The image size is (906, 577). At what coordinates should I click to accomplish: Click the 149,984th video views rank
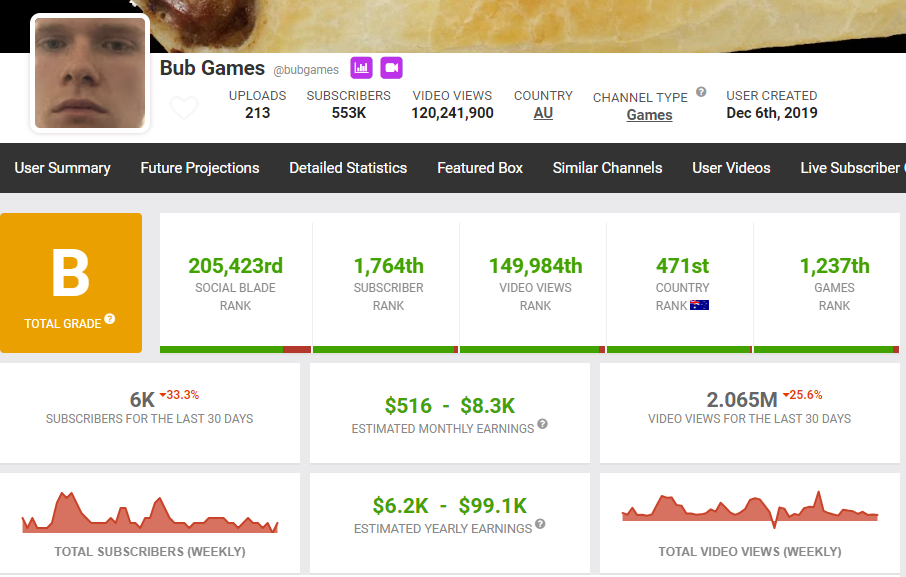536,266
